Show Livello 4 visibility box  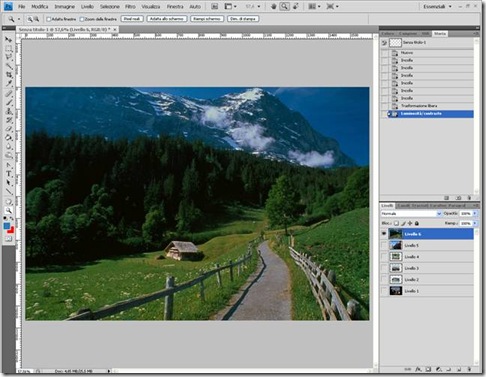(x=384, y=257)
